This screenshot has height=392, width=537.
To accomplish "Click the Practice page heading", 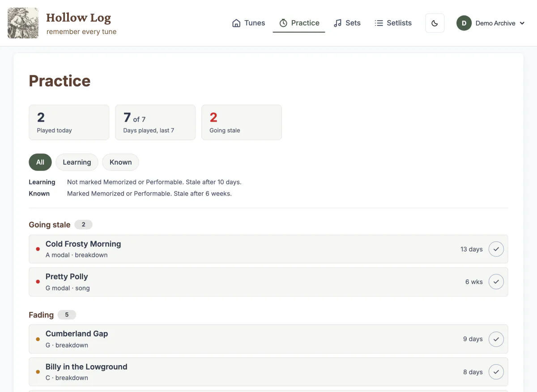I will click(x=60, y=81).
